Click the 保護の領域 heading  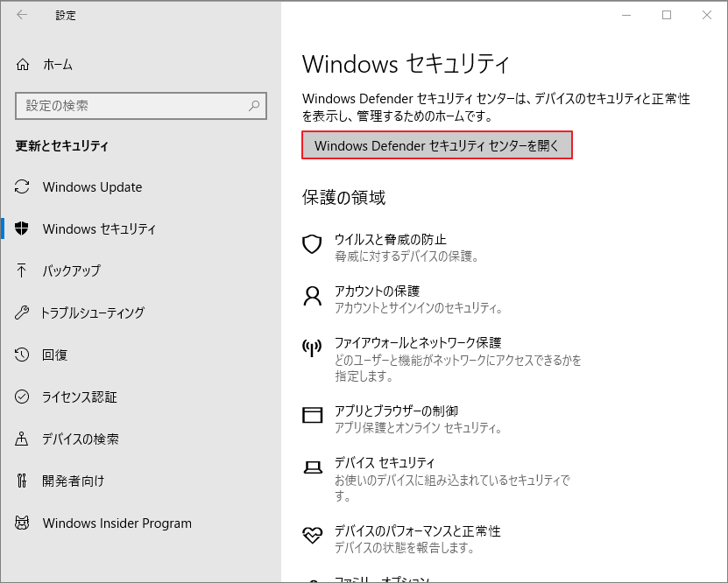point(343,198)
